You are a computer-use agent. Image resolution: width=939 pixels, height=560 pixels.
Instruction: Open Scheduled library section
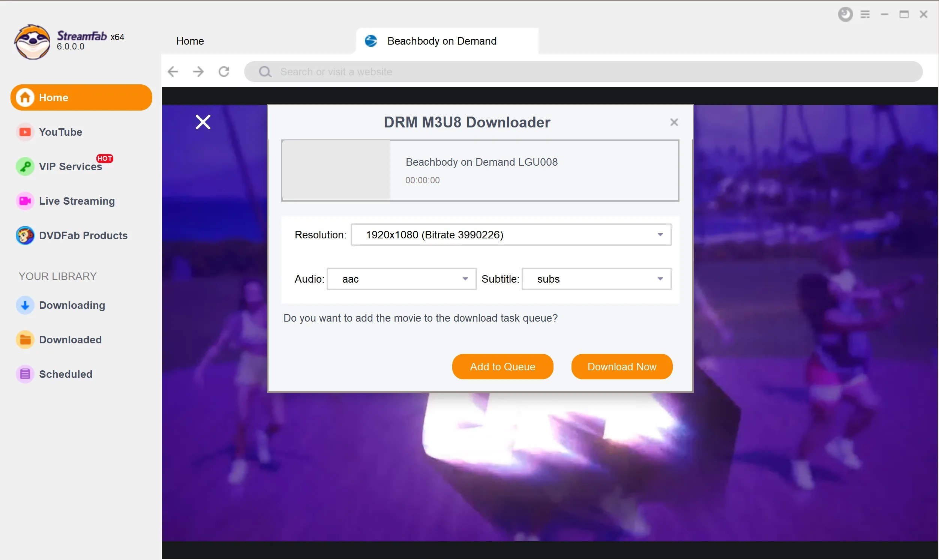coord(65,374)
